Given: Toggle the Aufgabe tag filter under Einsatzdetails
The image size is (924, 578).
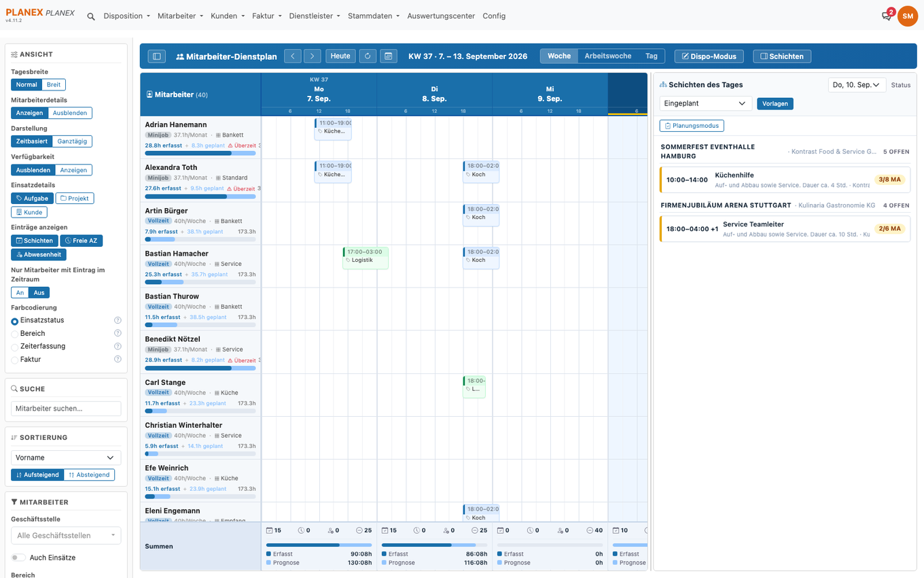Looking at the screenshot, I should 32,199.
